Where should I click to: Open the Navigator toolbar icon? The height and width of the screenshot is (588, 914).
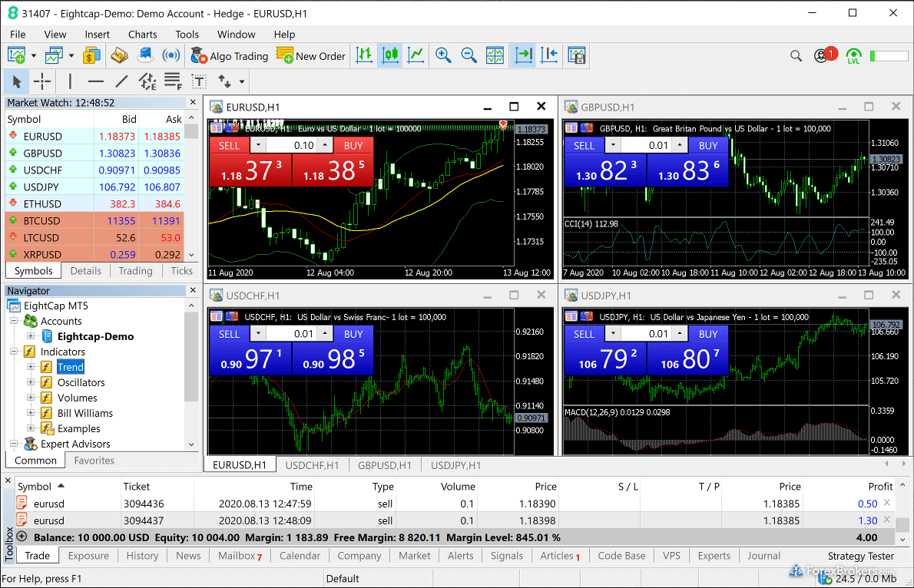[119, 55]
